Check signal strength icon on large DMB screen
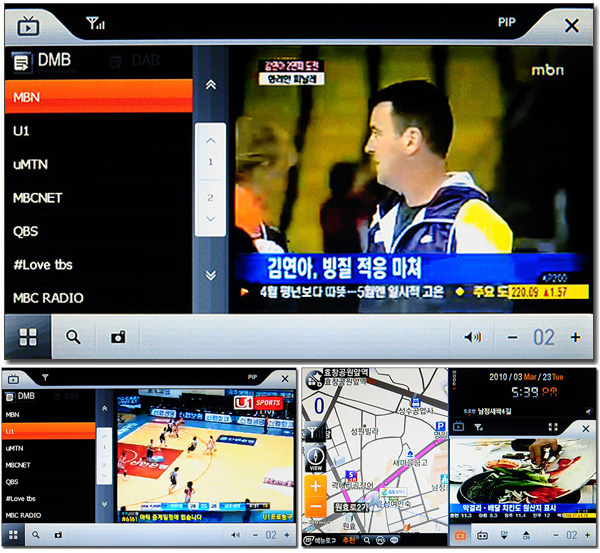Image resolution: width=600 pixels, height=553 pixels. 95,23
